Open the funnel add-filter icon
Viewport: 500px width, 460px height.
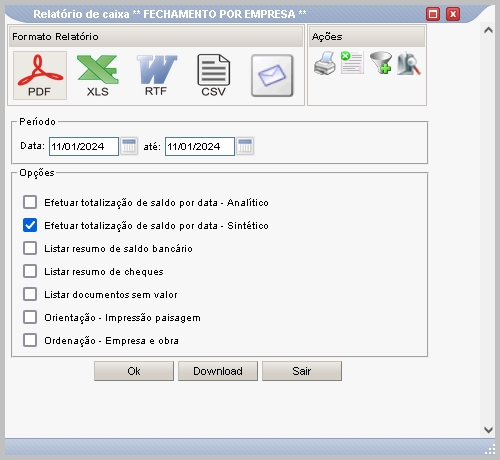[381, 62]
